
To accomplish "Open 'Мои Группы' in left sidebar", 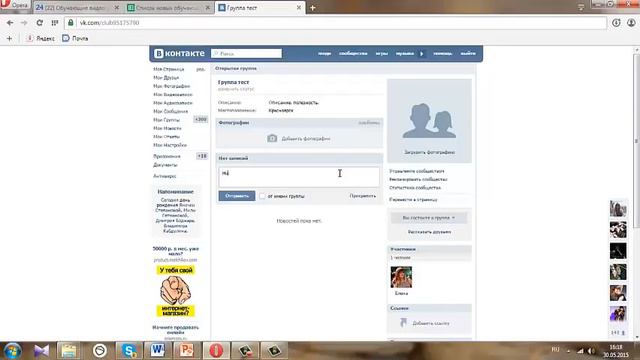I will [x=166, y=120].
